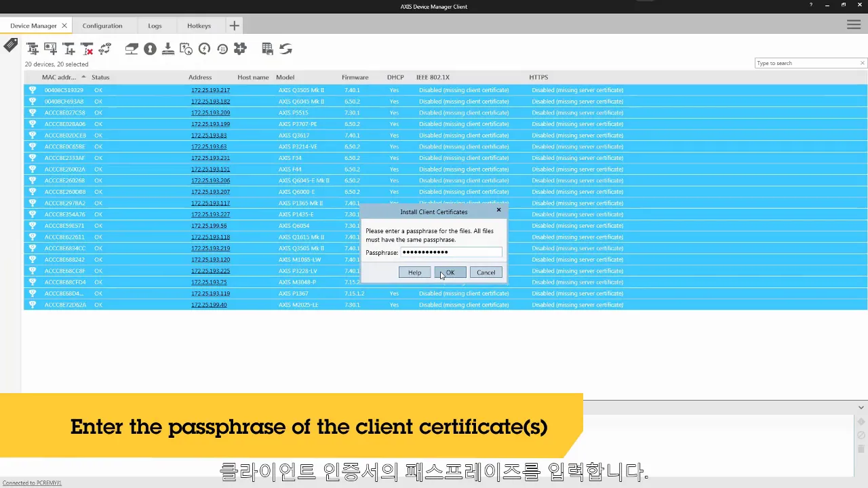Sort by Address column header
868x488 pixels.
(x=200, y=77)
